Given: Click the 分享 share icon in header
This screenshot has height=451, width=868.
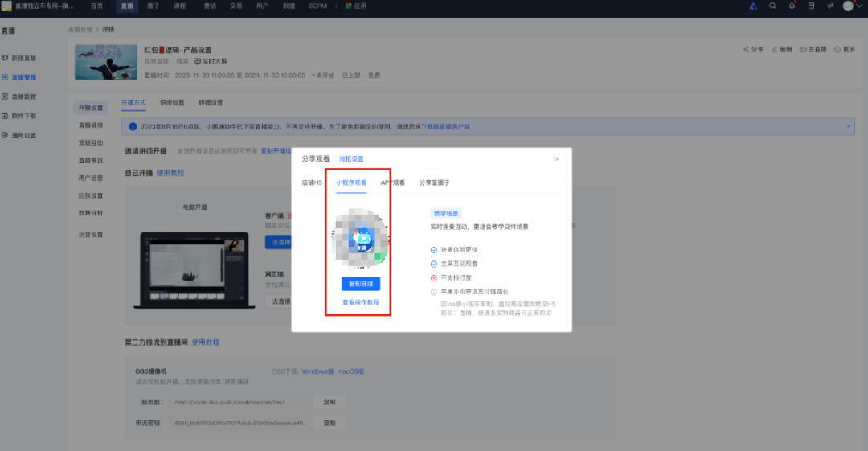Looking at the screenshot, I should point(746,49).
